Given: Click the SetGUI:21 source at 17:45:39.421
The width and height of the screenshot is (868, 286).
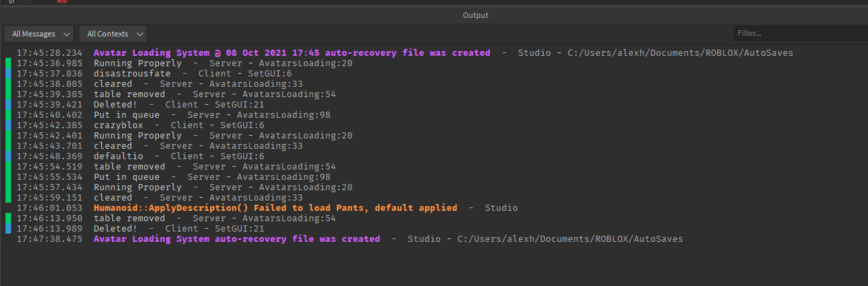Looking at the screenshot, I should coord(240,105).
